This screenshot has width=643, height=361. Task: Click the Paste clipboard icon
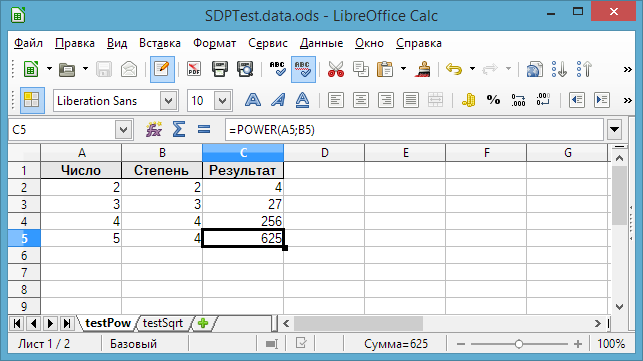pyautogui.click(x=385, y=69)
